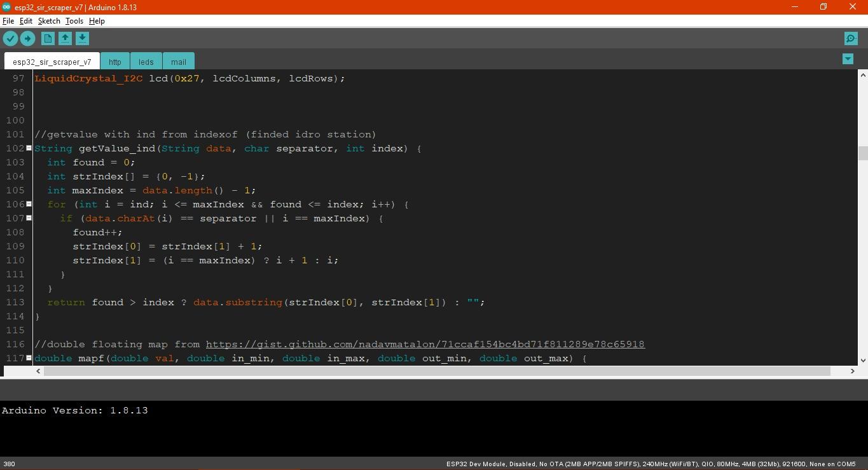Collapse the if block fold at line 107
Image resolution: width=868 pixels, height=470 pixels.
pos(29,218)
